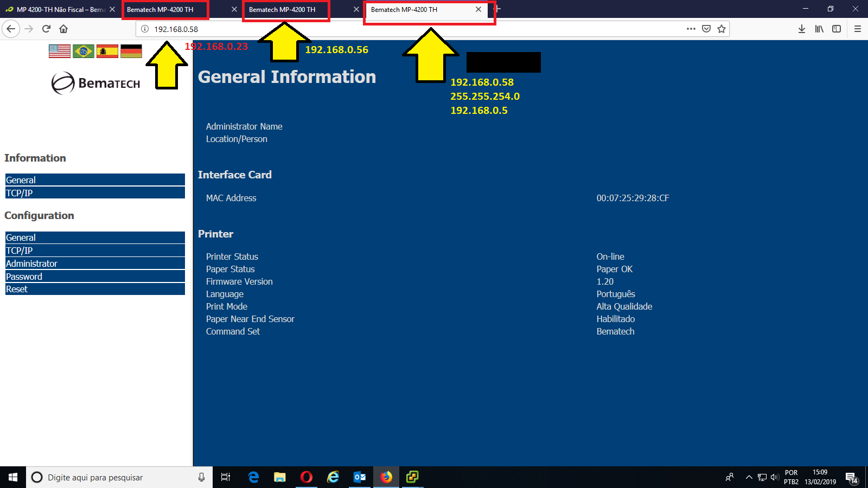Close the second Bematech MP-4200 TH tab
868x488 pixels.
[x=356, y=9]
